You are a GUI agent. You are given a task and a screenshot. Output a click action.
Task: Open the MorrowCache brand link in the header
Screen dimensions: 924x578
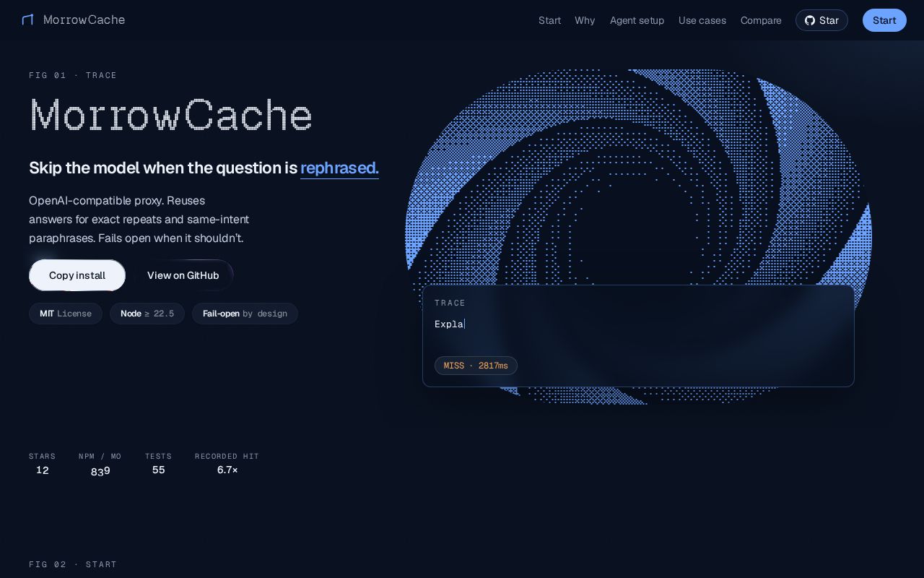click(x=74, y=20)
